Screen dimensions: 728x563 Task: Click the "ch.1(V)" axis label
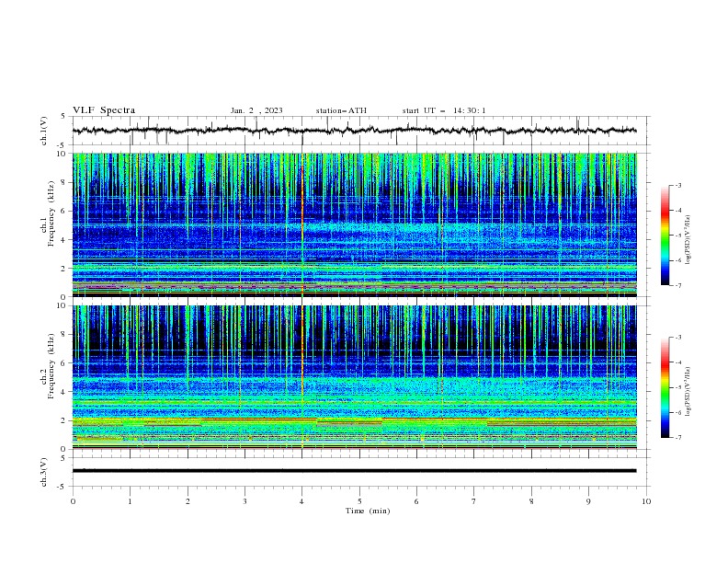[44, 131]
